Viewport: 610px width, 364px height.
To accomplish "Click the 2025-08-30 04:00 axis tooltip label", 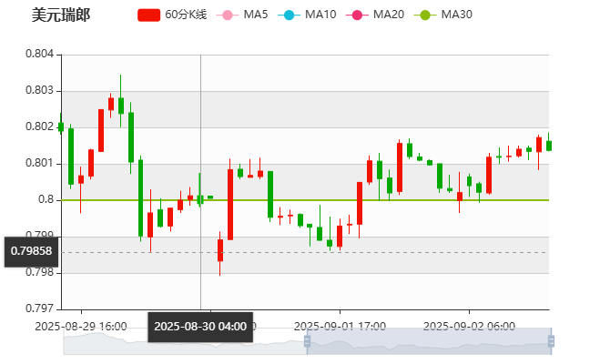I will 200,326.
